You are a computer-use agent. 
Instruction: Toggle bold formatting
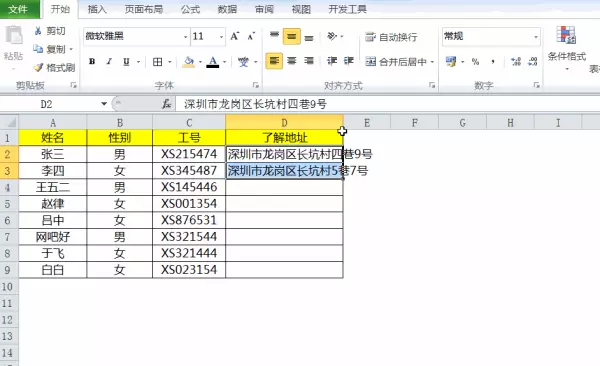[x=92, y=61]
